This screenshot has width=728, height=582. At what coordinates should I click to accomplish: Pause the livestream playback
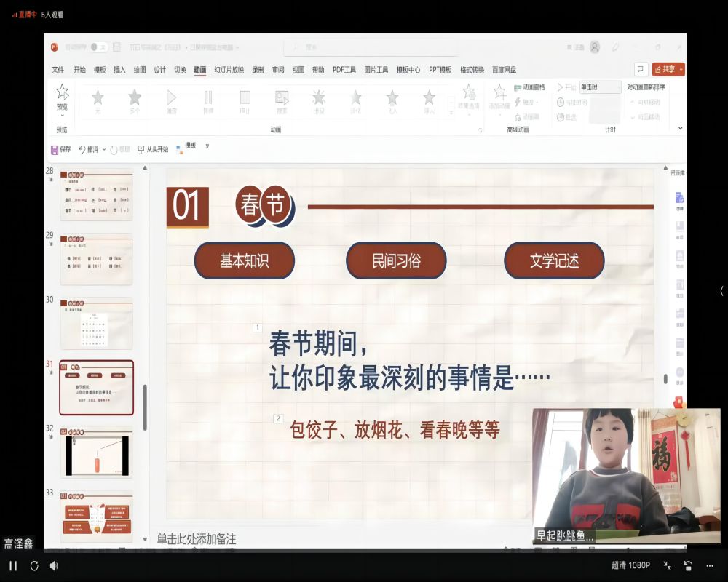click(x=13, y=566)
